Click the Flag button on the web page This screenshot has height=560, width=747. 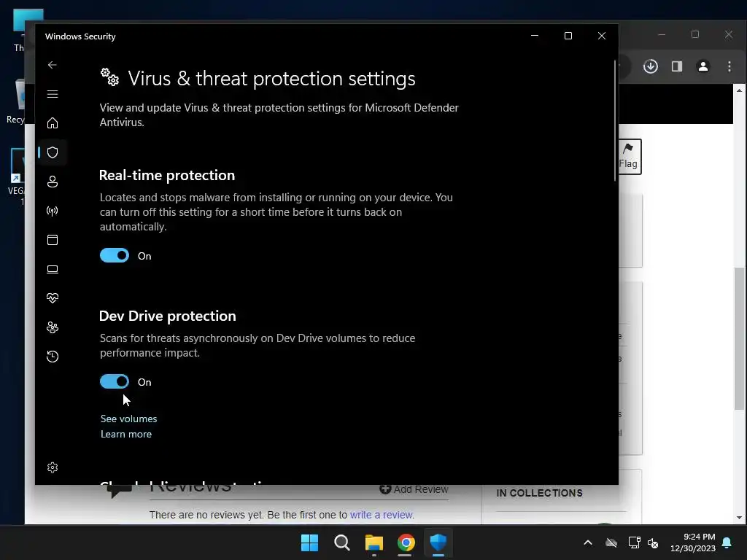(630, 157)
